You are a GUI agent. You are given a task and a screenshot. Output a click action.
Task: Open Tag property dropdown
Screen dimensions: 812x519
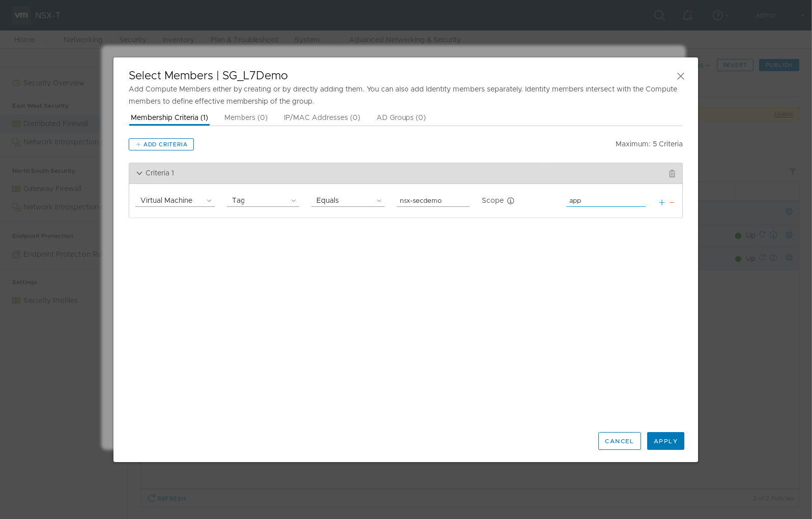click(x=263, y=201)
